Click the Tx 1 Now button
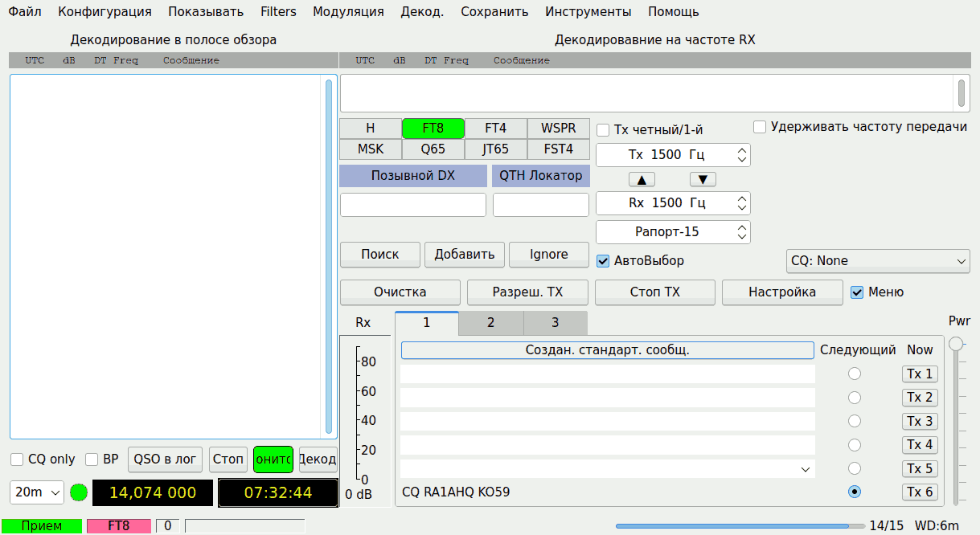 (x=920, y=374)
